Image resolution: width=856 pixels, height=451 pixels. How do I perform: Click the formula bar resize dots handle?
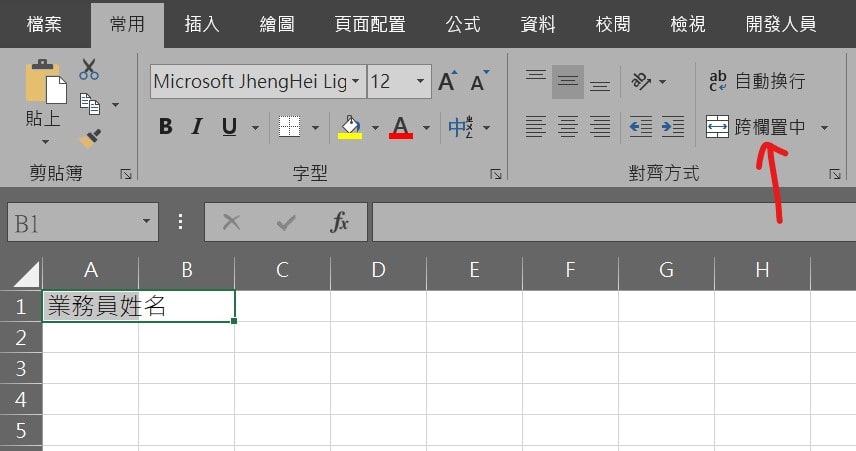coord(181,222)
